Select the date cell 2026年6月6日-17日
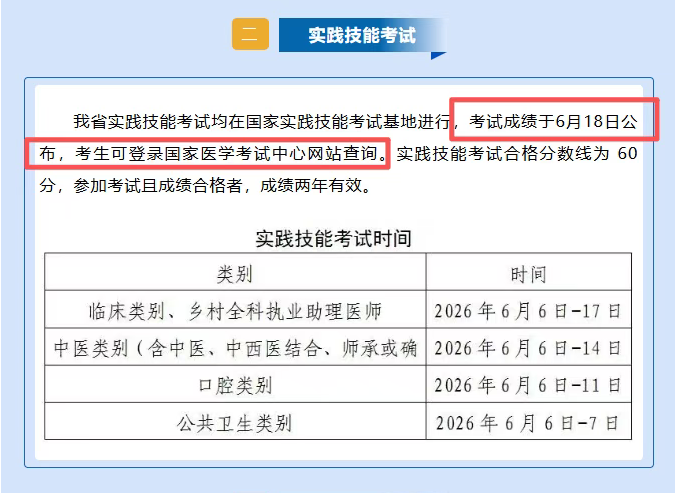The width and height of the screenshot is (675, 493). click(529, 310)
